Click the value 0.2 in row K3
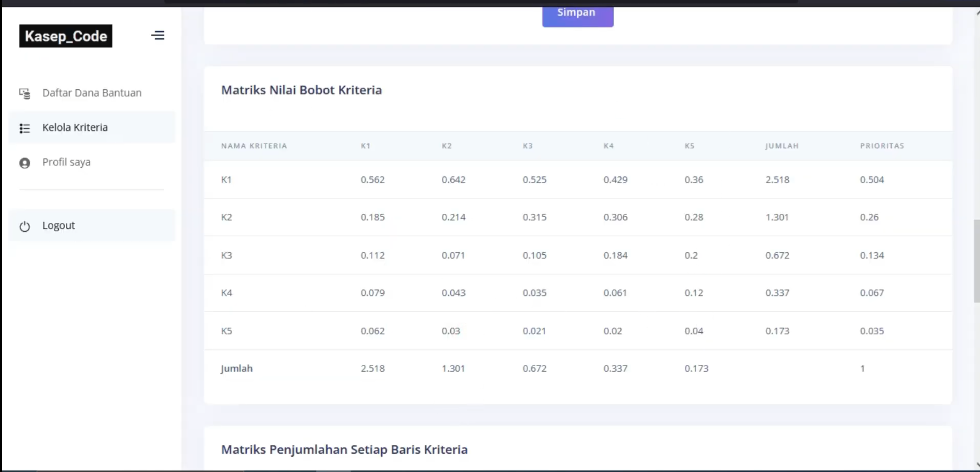 click(691, 255)
